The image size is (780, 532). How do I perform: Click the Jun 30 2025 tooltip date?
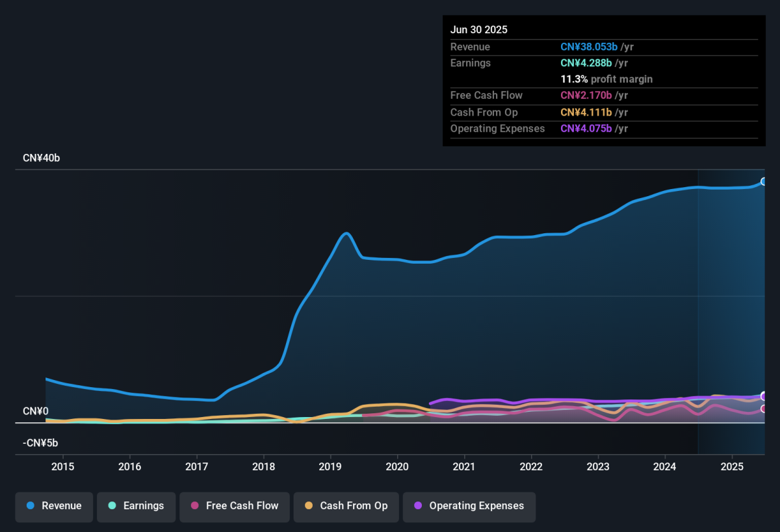coord(479,30)
